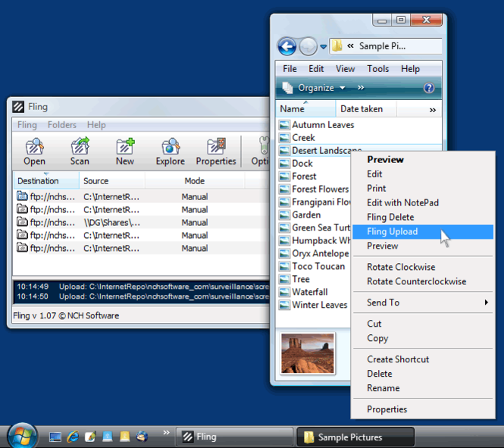Screen dimensions: 504x448
Task: Sort Fling list by Source column
Action: [x=112, y=180]
